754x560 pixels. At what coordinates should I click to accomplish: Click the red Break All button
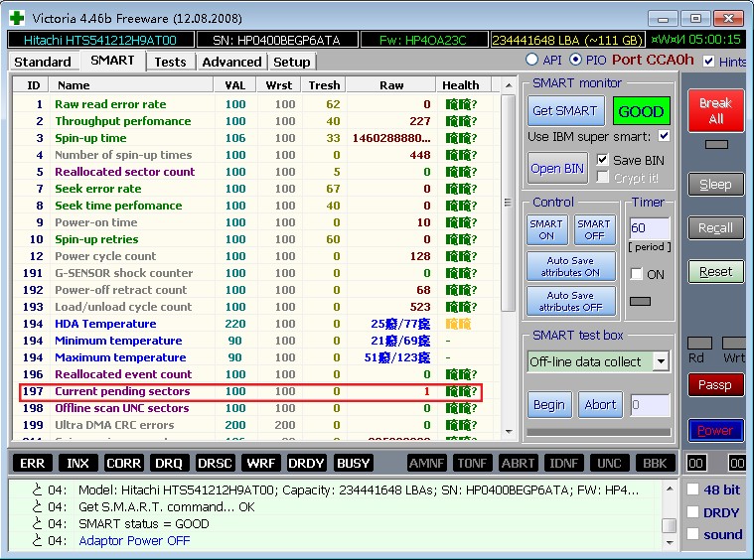(715, 110)
